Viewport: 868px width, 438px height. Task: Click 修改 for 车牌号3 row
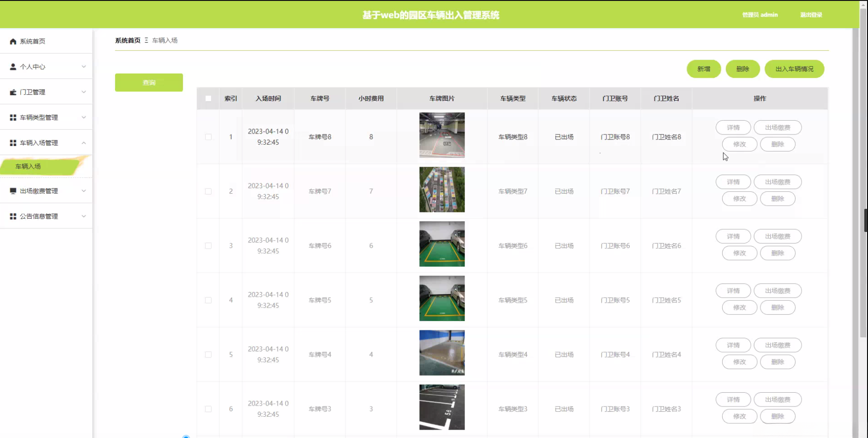point(740,416)
